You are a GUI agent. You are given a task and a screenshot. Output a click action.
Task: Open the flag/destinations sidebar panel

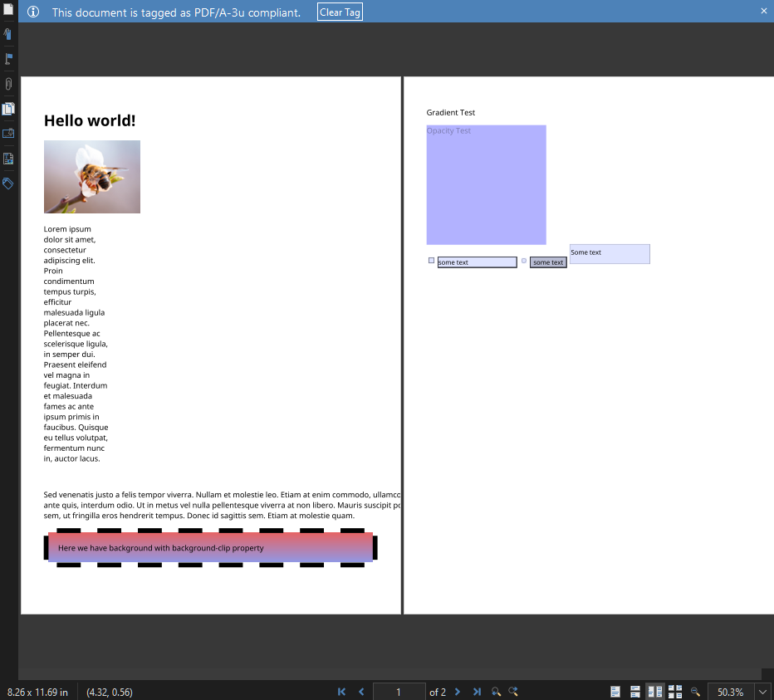coord(8,59)
